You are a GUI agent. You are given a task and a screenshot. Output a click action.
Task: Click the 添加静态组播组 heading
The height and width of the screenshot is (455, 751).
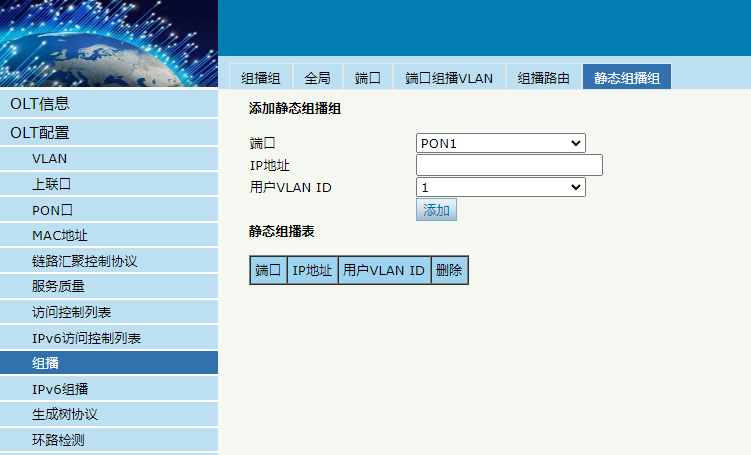295,108
